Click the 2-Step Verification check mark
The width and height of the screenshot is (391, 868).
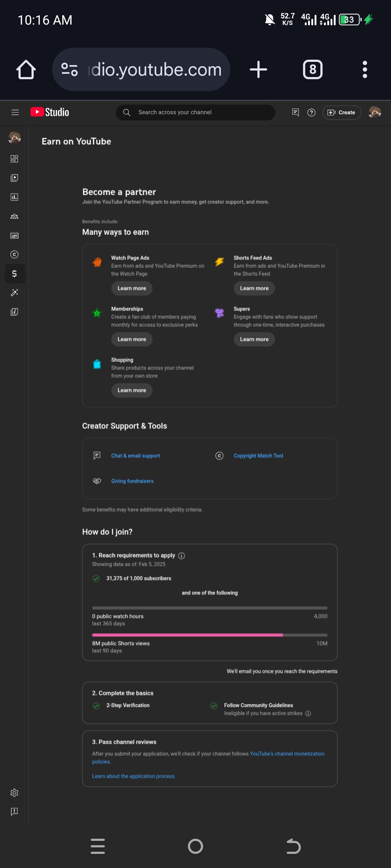pos(96,706)
